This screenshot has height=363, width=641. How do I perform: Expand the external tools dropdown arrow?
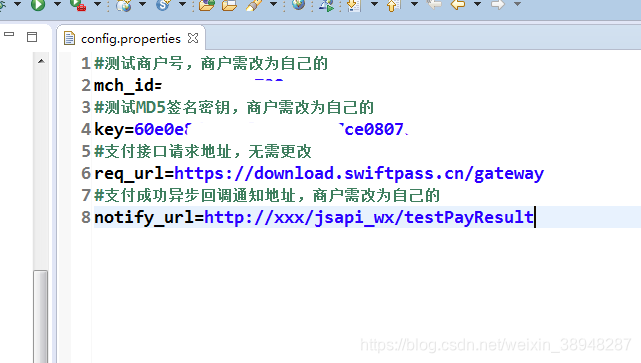[x=97, y=4]
